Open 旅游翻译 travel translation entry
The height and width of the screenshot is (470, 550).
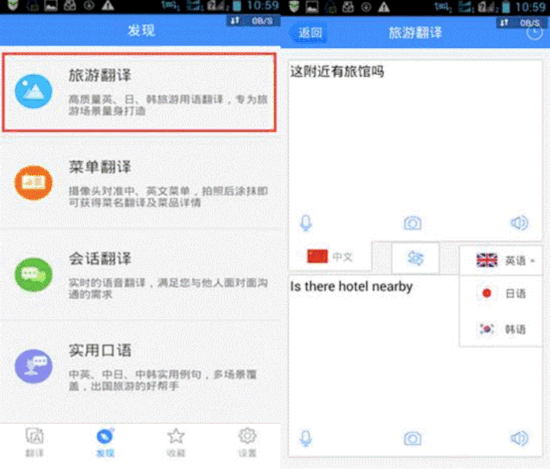[139, 93]
